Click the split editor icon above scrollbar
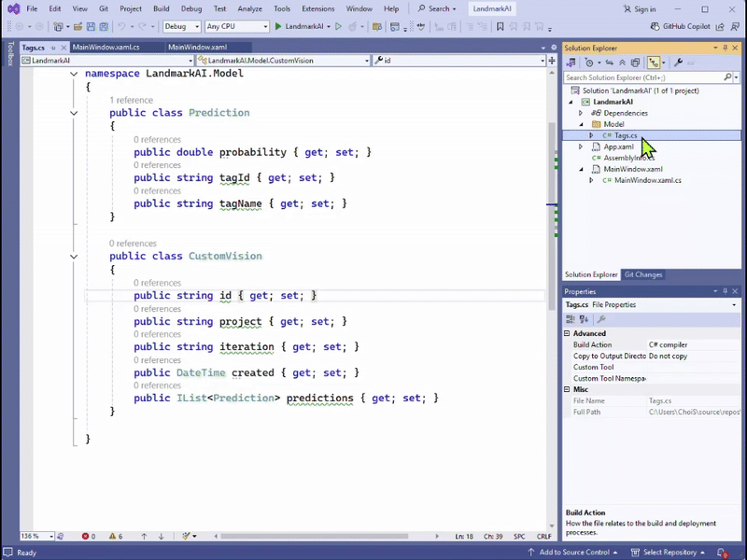Screen dimensions: 747x560 click(552, 61)
